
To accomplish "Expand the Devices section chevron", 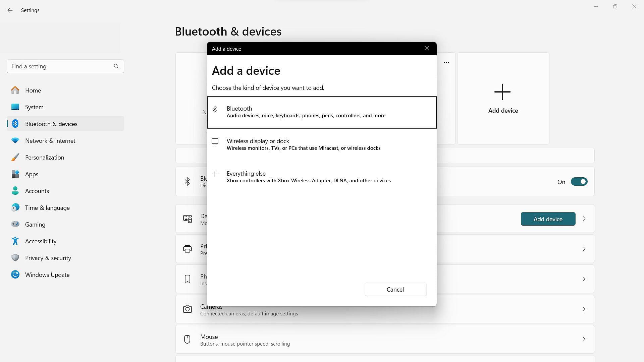I will [x=585, y=218].
